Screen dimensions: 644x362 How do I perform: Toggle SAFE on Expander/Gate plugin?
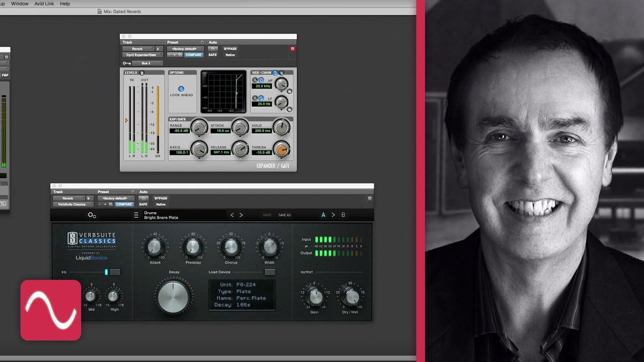pos(213,55)
